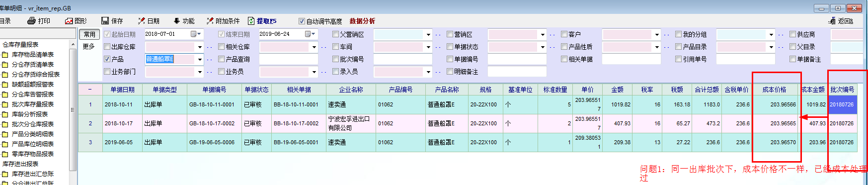
Task: Open the 图形 chart icon
Action: [69, 21]
